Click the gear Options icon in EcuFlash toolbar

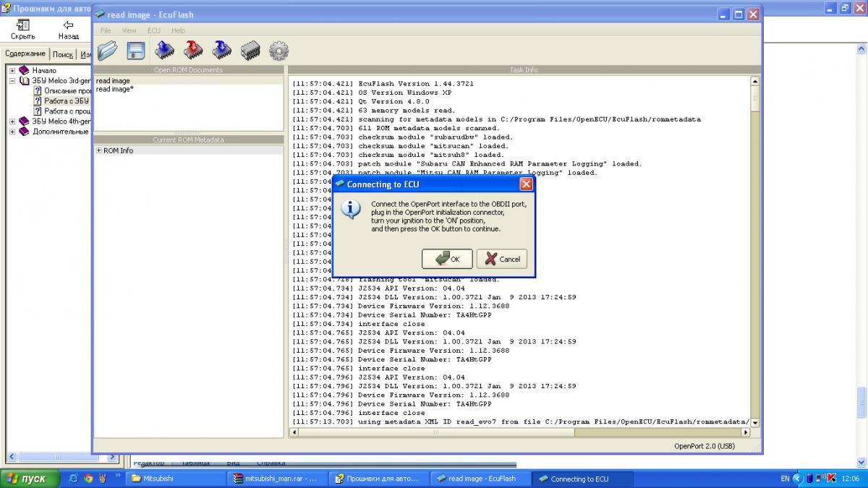[x=278, y=51]
